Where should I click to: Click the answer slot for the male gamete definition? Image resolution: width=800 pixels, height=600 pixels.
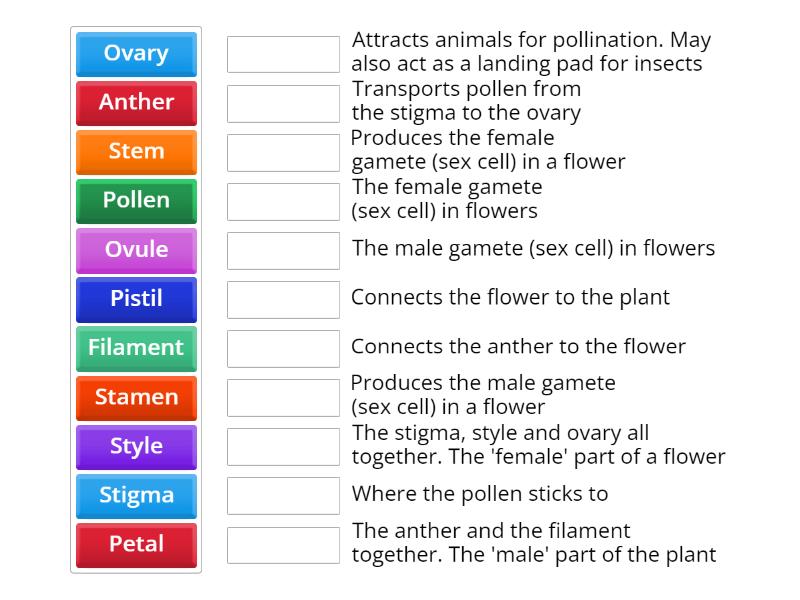(283, 250)
